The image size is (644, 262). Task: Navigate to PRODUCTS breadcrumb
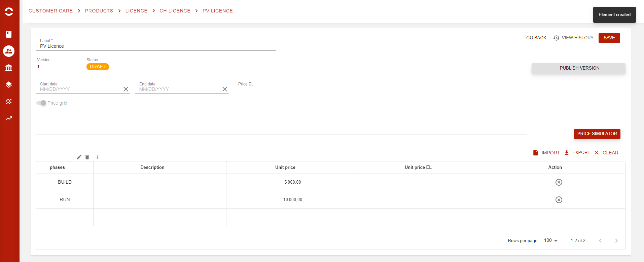tap(99, 11)
